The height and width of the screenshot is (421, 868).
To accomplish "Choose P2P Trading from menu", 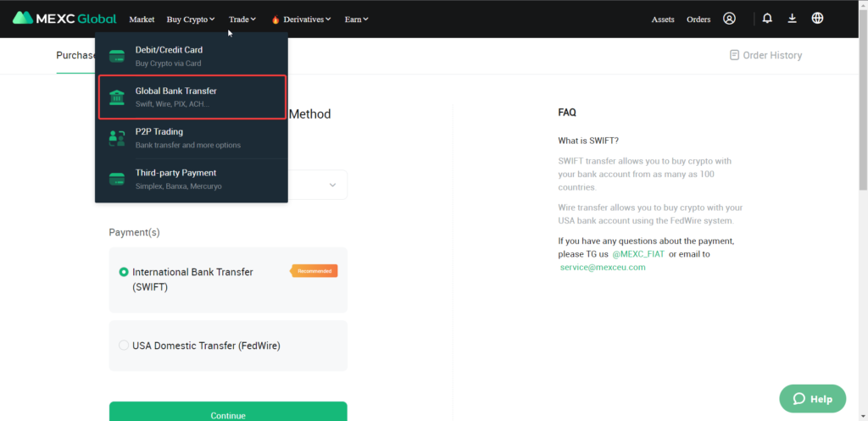I will click(x=192, y=138).
